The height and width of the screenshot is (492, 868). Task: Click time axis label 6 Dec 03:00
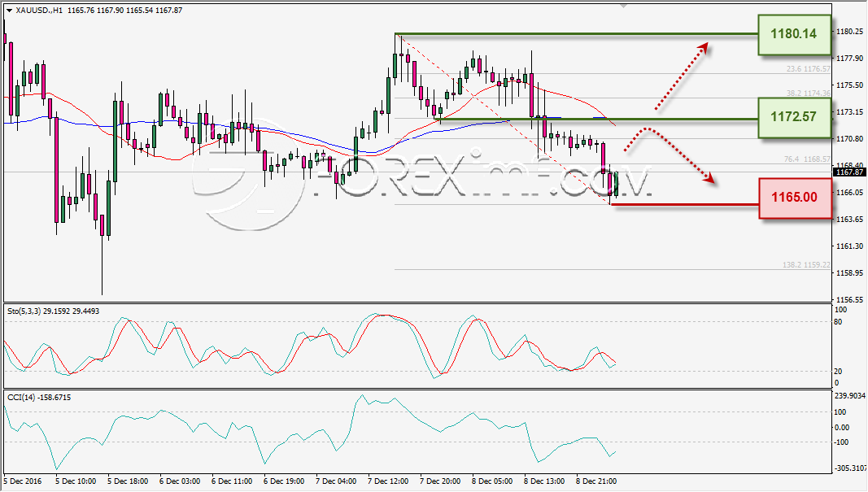(180, 481)
